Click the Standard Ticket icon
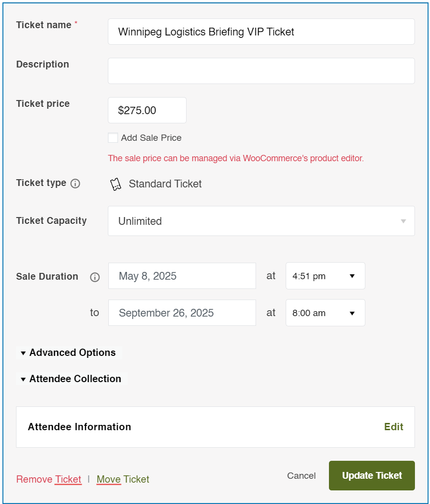 [116, 185]
